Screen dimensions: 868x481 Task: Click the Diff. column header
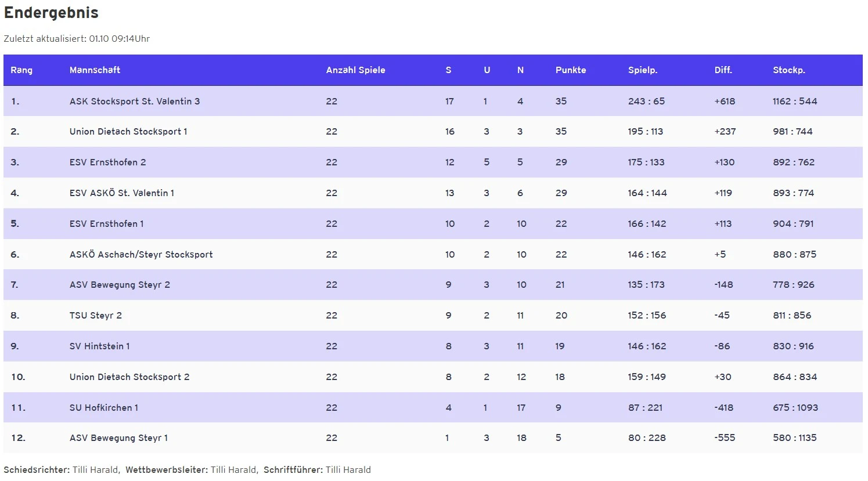coord(723,70)
